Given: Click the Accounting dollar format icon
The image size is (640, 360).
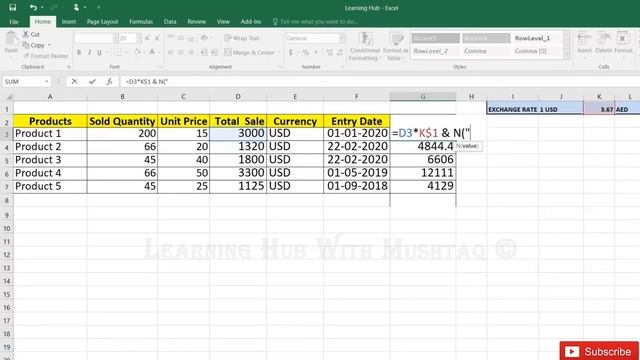Looking at the screenshot, I should pyautogui.click(x=291, y=52).
